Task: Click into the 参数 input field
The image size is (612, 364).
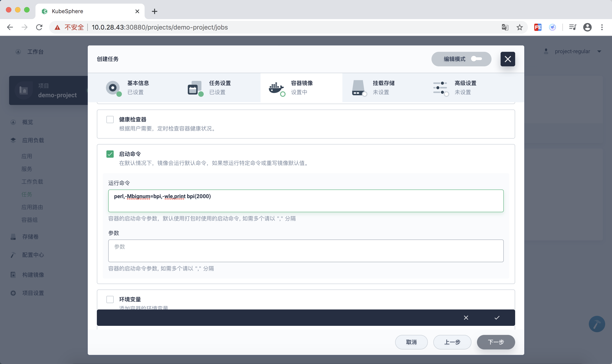Action: click(x=306, y=251)
